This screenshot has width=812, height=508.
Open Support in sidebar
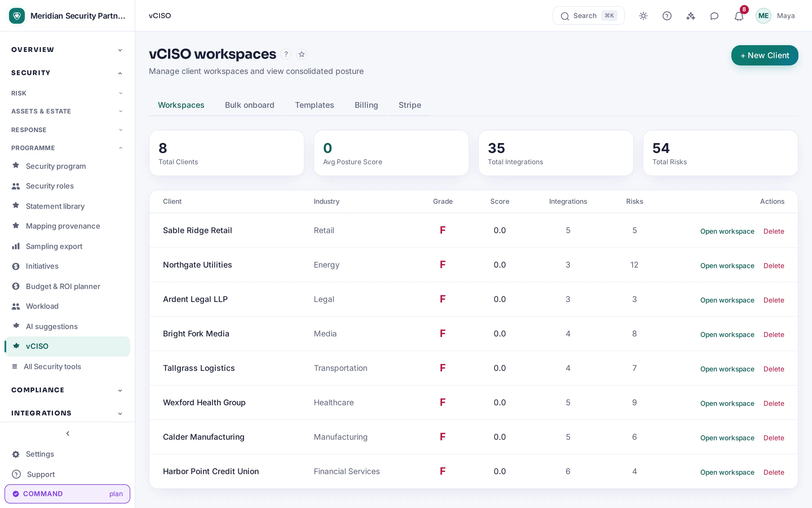(x=67, y=474)
